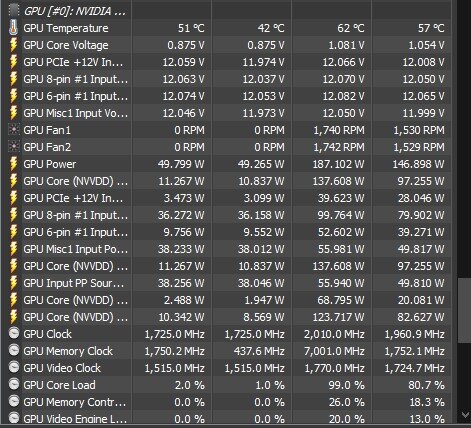
Task: Select the GPU Temperature sensor row
Action: click(229, 28)
